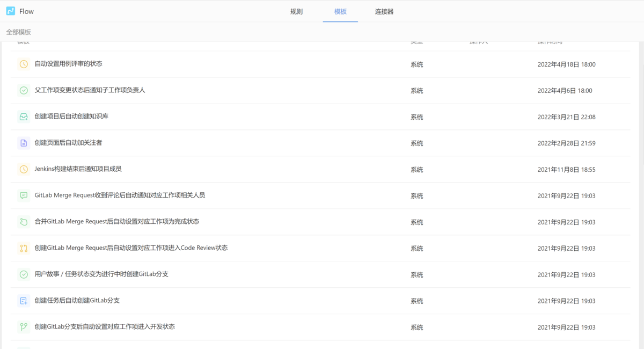The height and width of the screenshot is (349, 644).
Task: Click check icon beside 用户故事 / 任务状态变为进行中 template
Action: point(24,275)
